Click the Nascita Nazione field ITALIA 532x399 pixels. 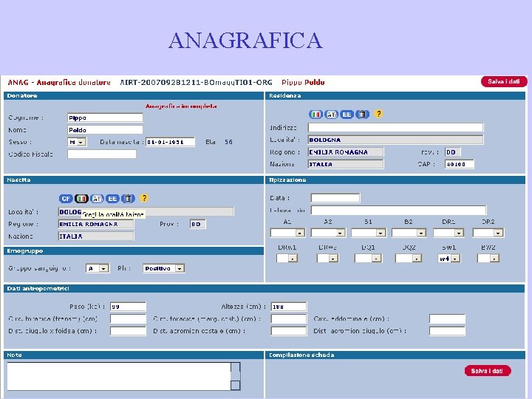pyautogui.click(x=96, y=236)
